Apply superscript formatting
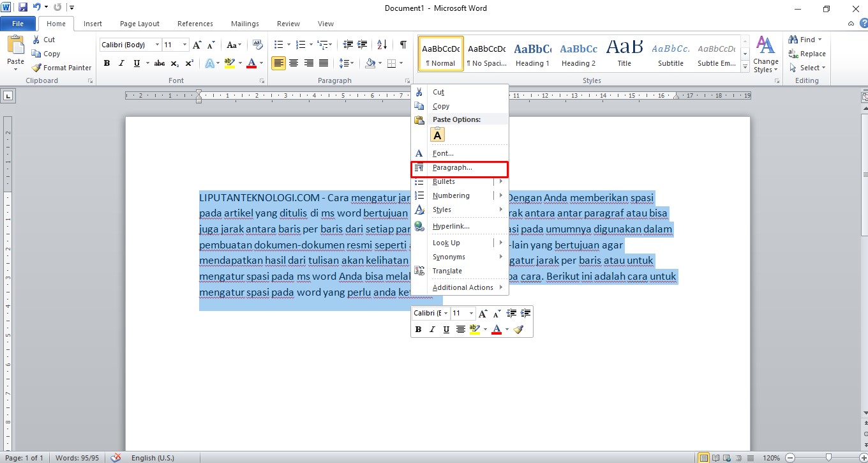This screenshot has height=463, width=868. pyautogui.click(x=189, y=63)
